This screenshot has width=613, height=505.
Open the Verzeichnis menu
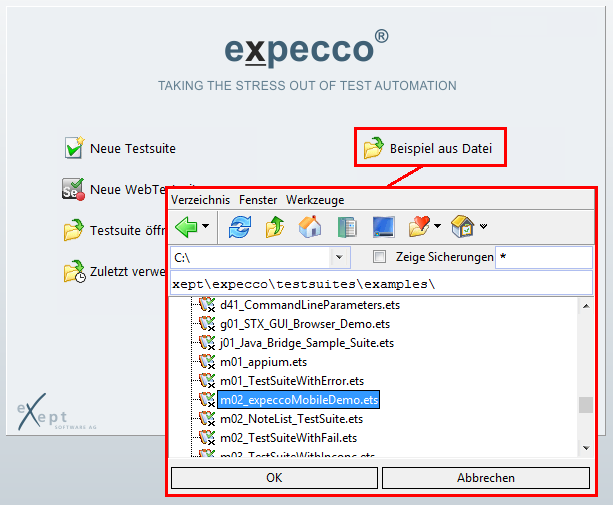coord(200,200)
